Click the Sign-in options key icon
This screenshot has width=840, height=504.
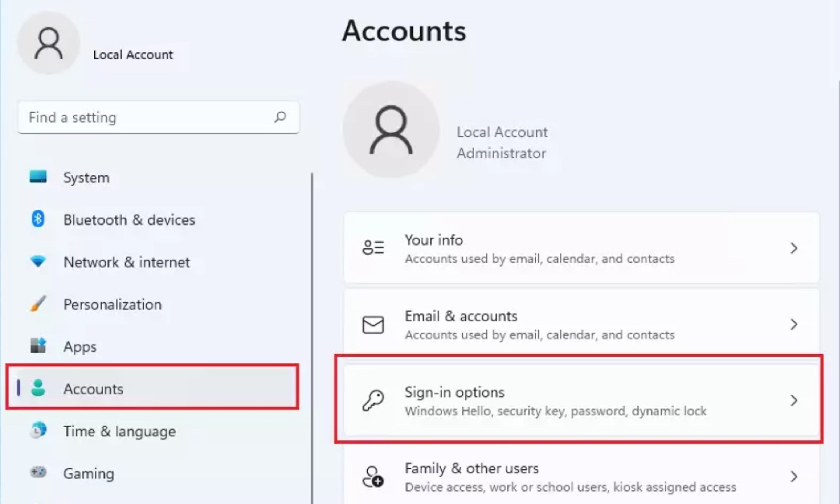coord(373,401)
